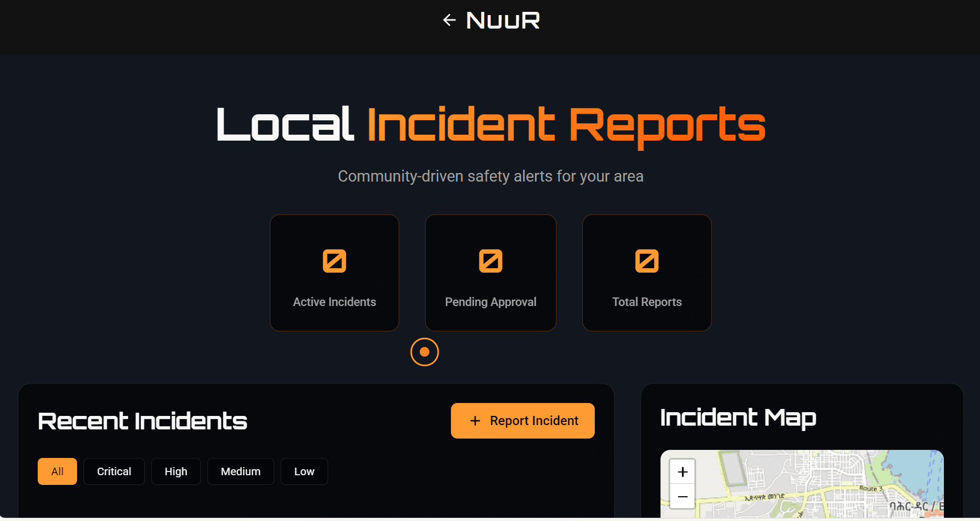Zoom out on the Incident Map
The image size is (980, 521).
[x=682, y=496]
